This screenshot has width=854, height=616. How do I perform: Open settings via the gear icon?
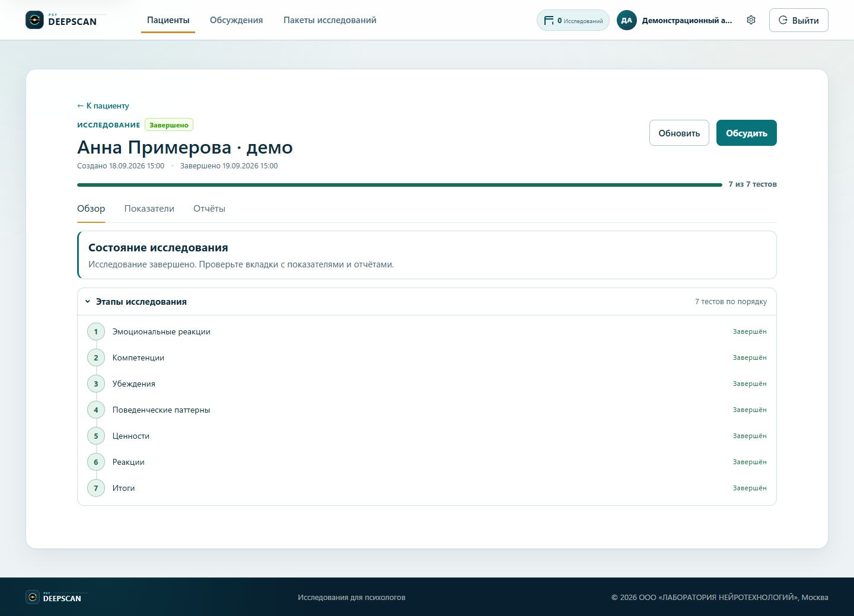[x=751, y=20]
